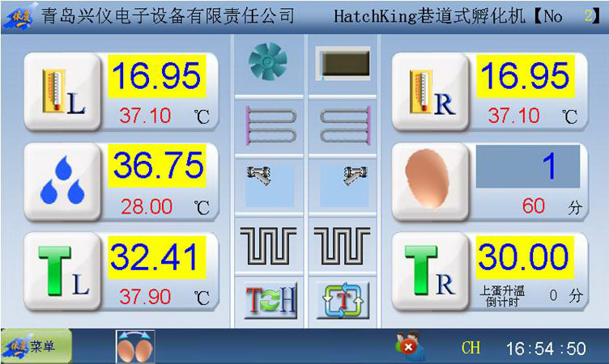Switch language via the CH indicator
Image resolution: width=609 pixels, height=364 pixels.
click(x=471, y=348)
